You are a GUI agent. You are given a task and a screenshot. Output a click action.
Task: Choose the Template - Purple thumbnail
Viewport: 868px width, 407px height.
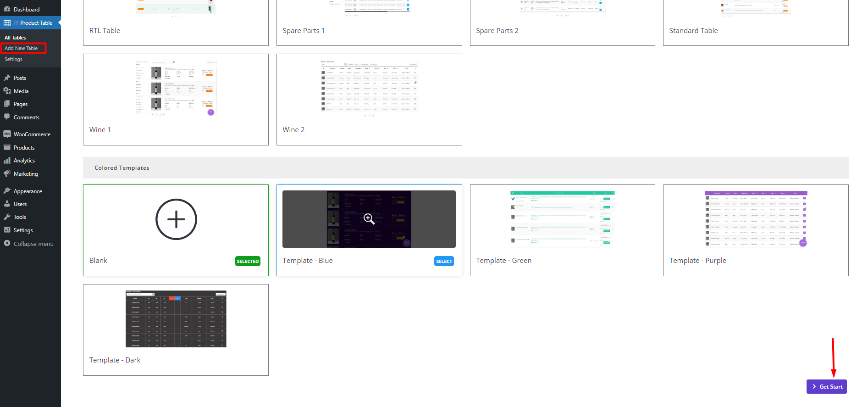tap(756, 219)
